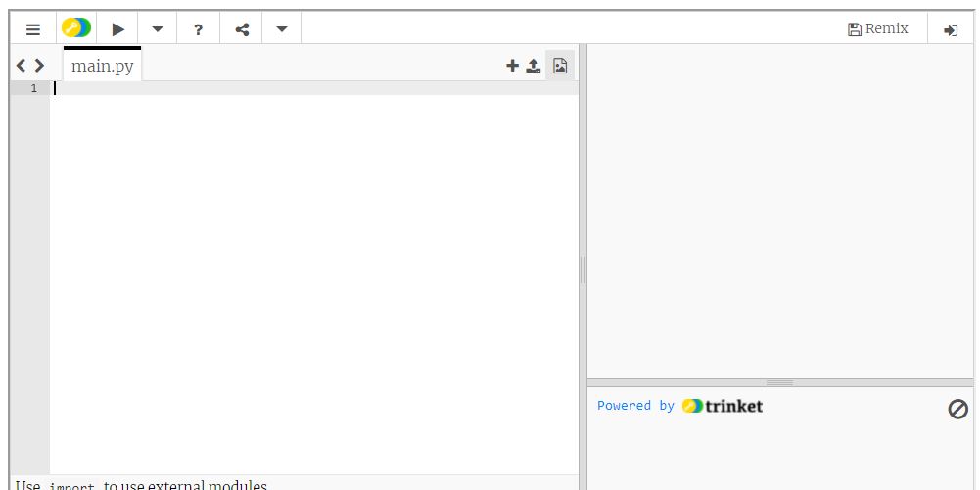This screenshot has width=980, height=490.
Task: Open the Powered by trinket link
Action: click(679, 406)
